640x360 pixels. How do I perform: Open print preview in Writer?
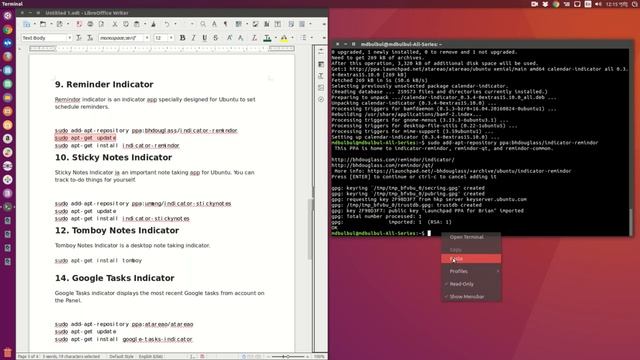click(102, 24)
